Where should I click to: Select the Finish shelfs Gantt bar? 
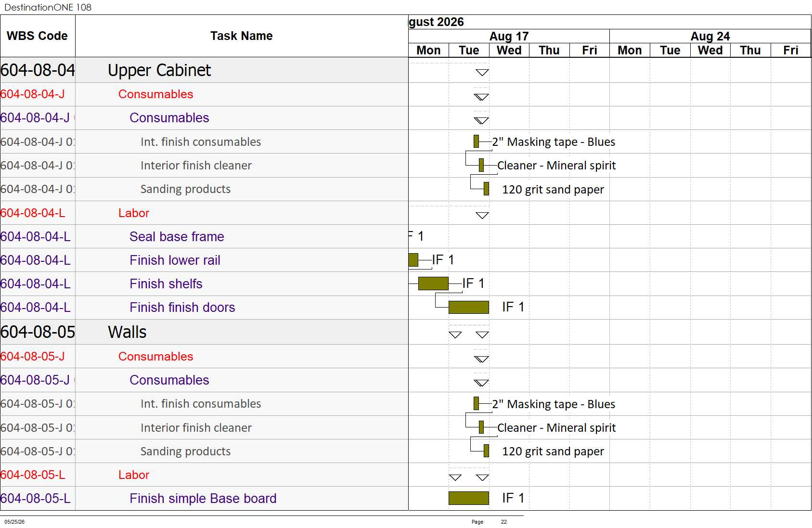tap(433, 283)
